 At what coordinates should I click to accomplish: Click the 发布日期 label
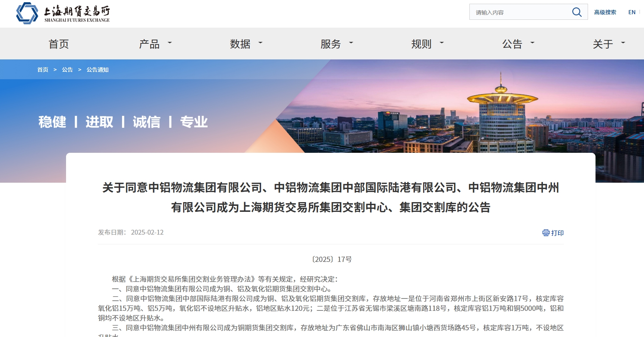point(112,232)
